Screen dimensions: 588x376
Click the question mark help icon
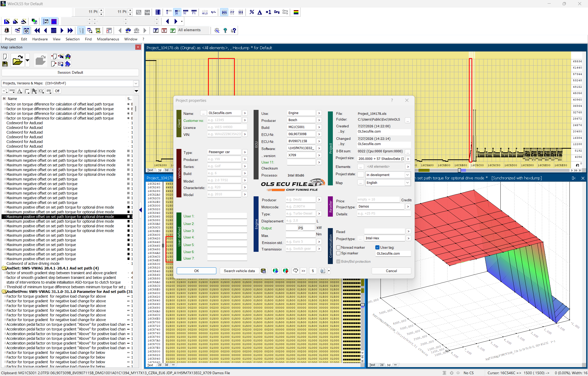tap(225, 30)
